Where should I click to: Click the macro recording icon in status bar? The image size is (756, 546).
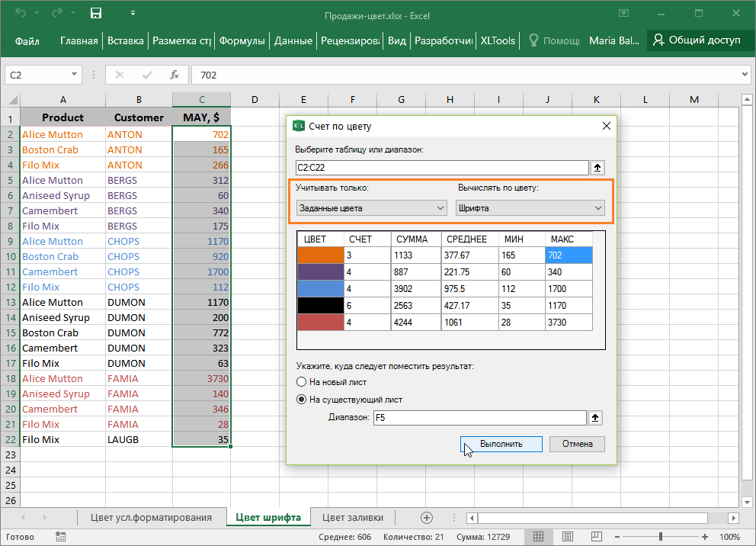click(61, 537)
